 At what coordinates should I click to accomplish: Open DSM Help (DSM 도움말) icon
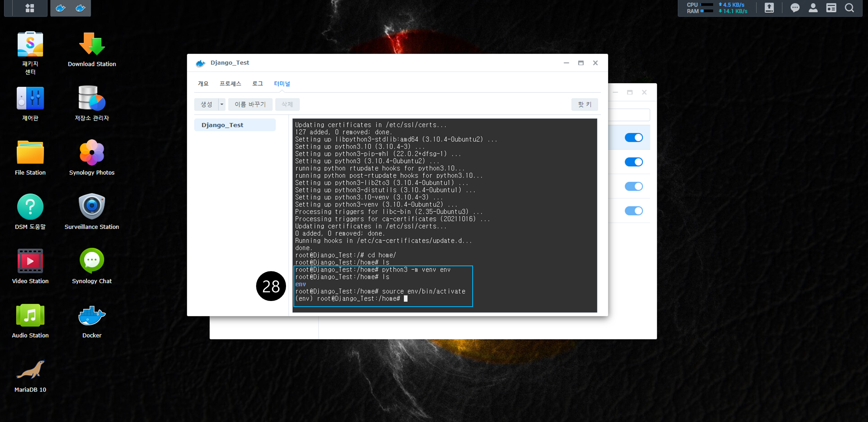click(30, 207)
